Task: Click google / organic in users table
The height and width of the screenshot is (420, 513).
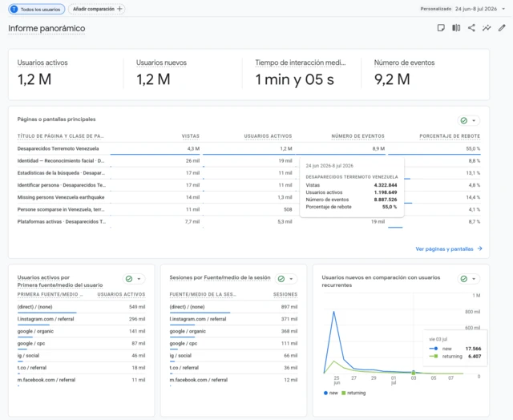Action: (35, 331)
